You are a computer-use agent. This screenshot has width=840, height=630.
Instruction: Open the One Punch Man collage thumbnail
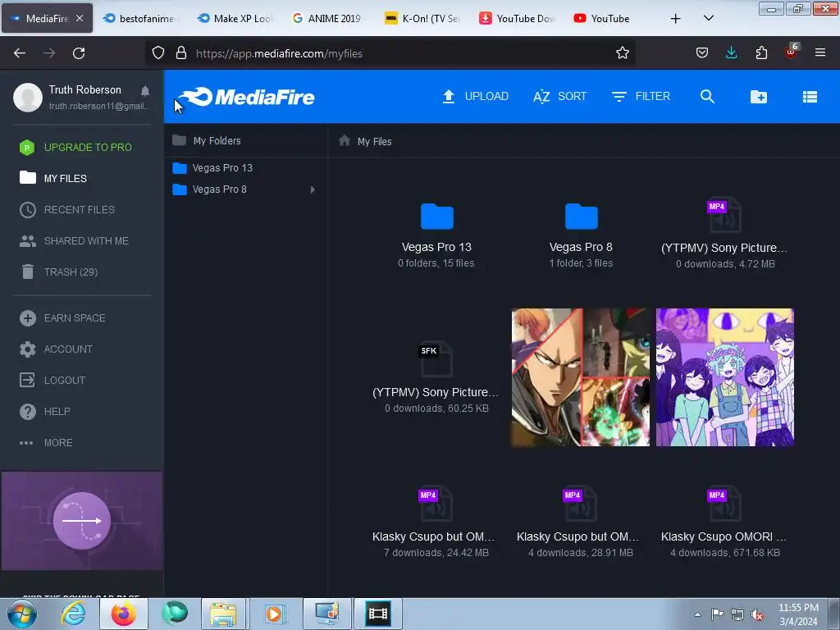click(581, 377)
